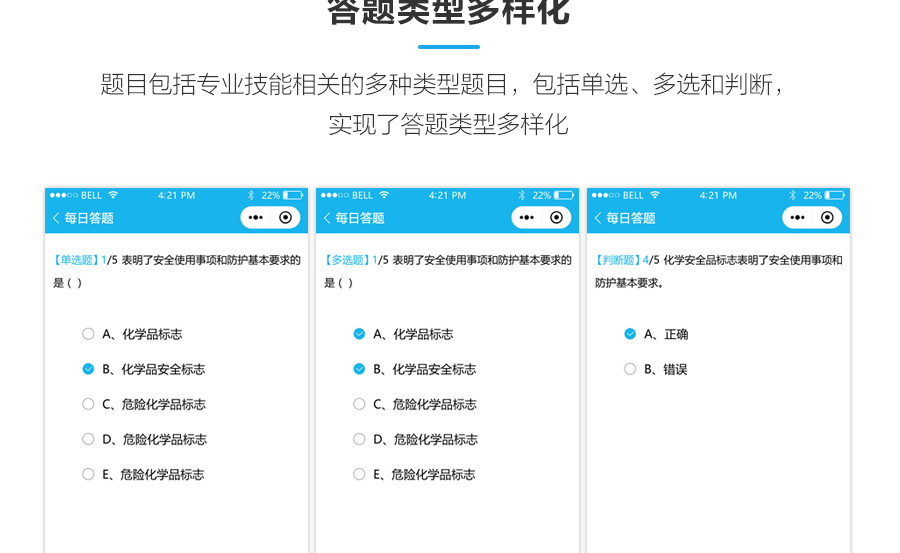900x553 pixels.
Task: Select option A 化学品标志 in single-choice question
Action: click(88, 334)
